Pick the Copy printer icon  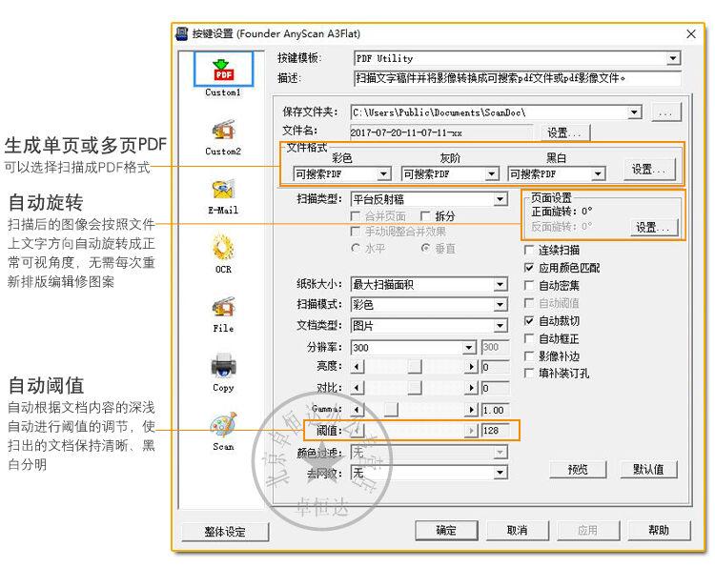click(223, 366)
